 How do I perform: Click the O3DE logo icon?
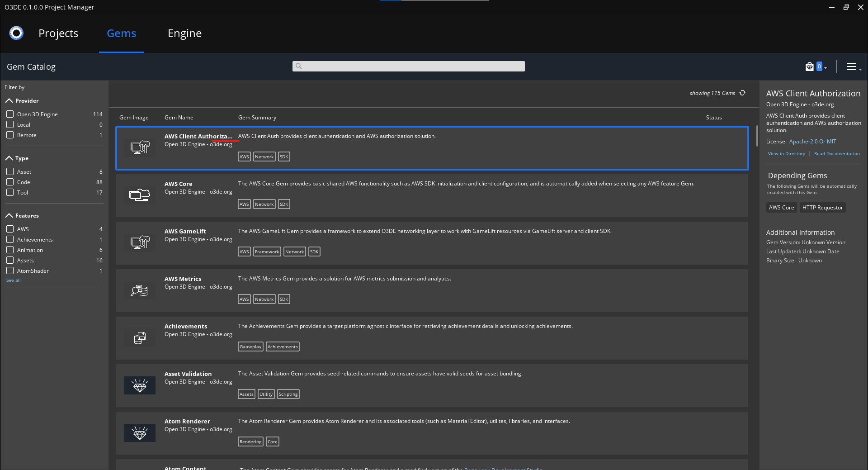tap(16, 33)
